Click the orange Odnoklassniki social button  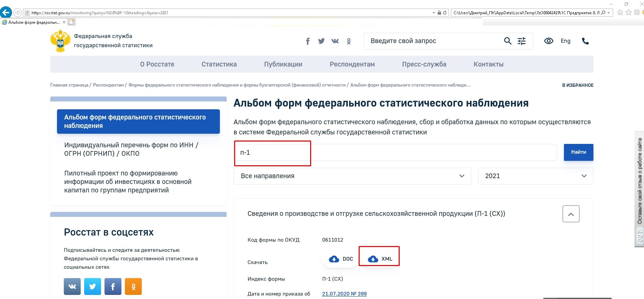[133, 286]
